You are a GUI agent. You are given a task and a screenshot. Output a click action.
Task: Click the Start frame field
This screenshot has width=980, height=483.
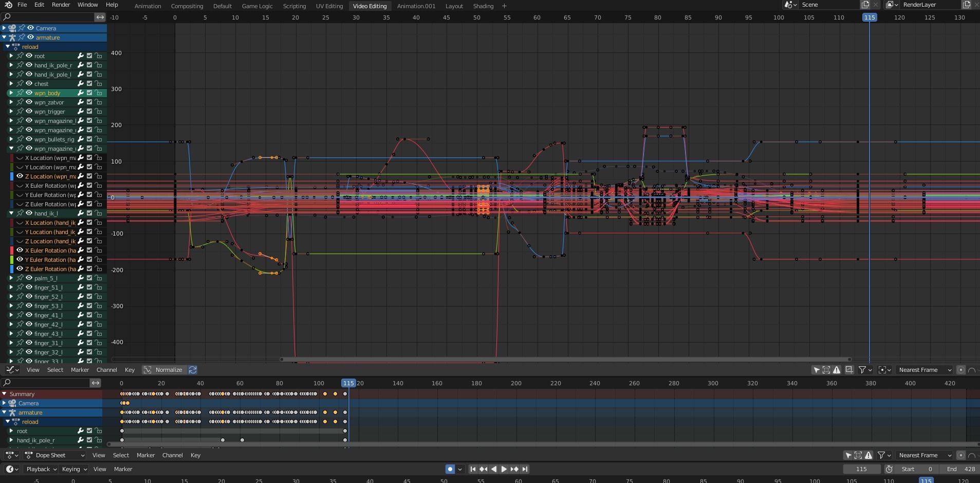click(918, 469)
